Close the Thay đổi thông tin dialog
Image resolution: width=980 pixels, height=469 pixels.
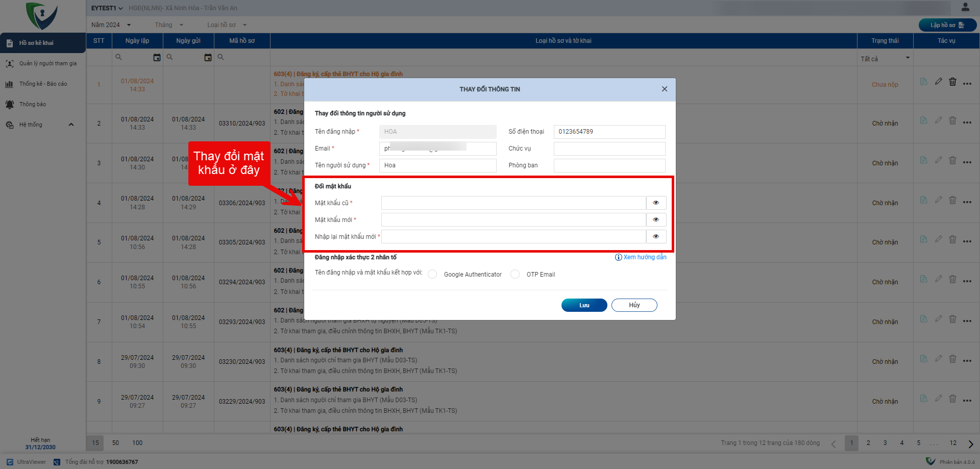[664, 89]
